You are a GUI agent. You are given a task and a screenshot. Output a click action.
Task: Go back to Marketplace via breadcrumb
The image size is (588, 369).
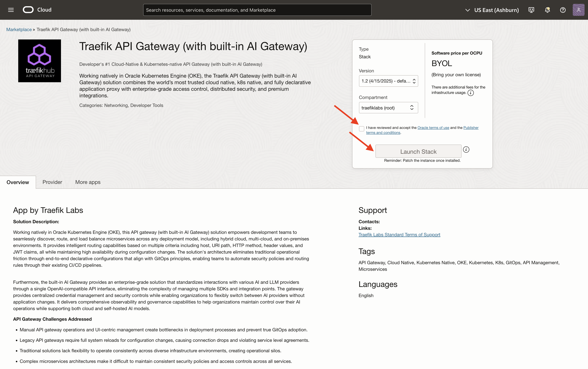tap(19, 30)
